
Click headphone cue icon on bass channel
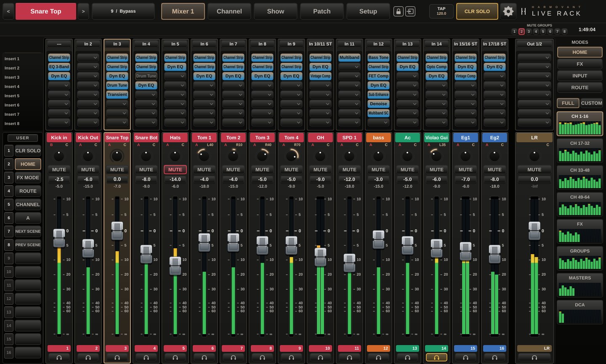pyautogui.click(x=378, y=357)
